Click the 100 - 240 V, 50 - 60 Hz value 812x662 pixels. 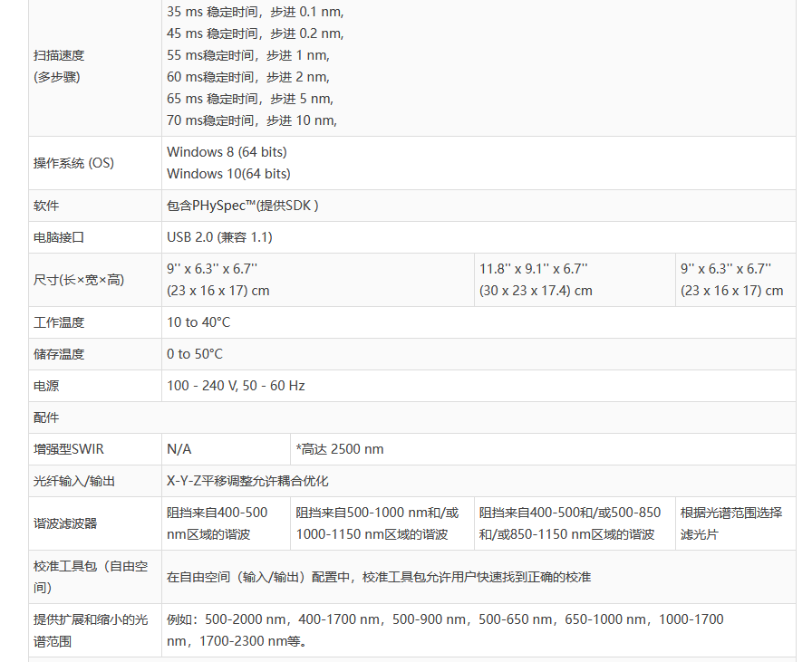236,386
